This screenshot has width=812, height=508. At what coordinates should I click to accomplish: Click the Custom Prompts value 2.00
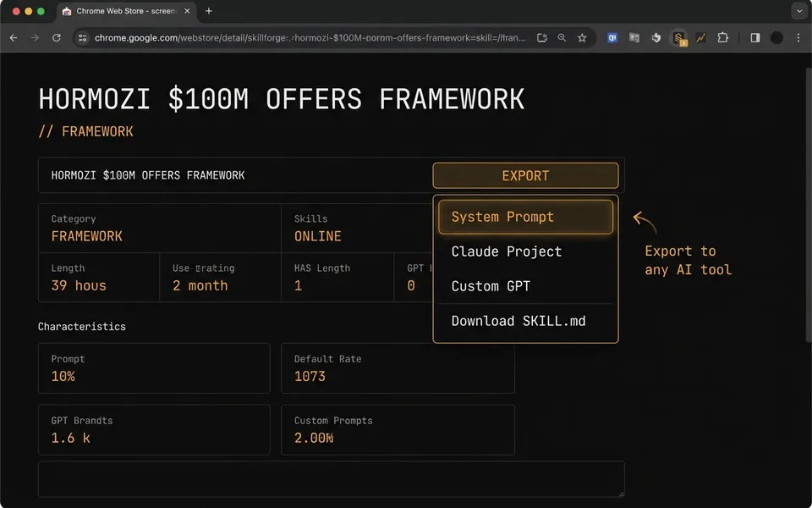pyautogui.click(x=314, y=438)
